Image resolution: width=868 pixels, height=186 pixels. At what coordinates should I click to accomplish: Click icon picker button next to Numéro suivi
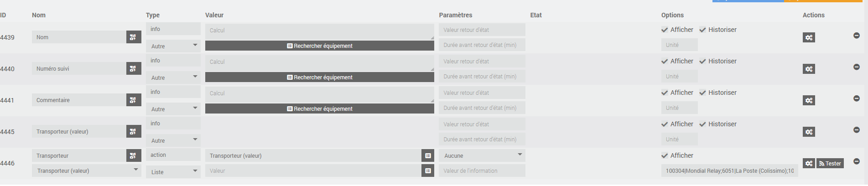click(x=133, y=69)
